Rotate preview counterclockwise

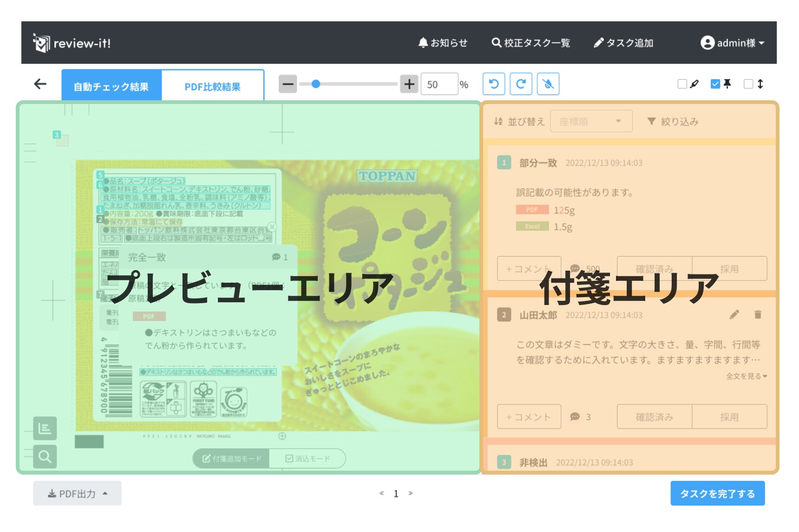494,84
